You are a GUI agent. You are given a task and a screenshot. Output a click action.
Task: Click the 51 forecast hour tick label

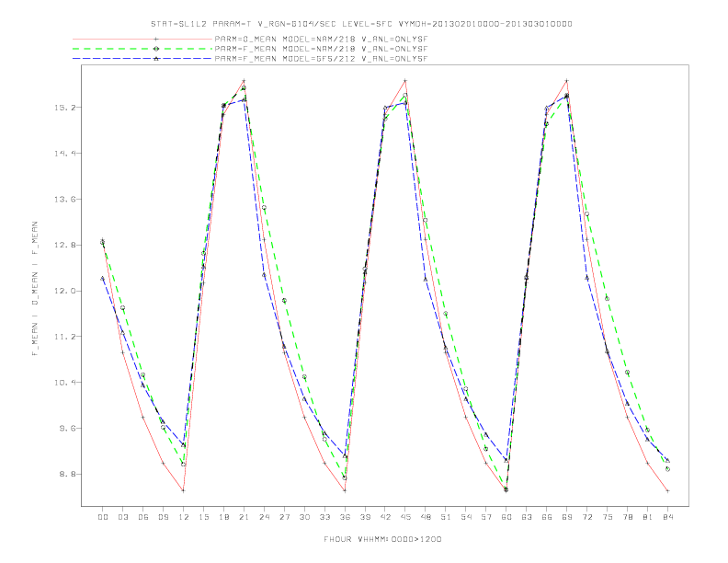point(446,517)
